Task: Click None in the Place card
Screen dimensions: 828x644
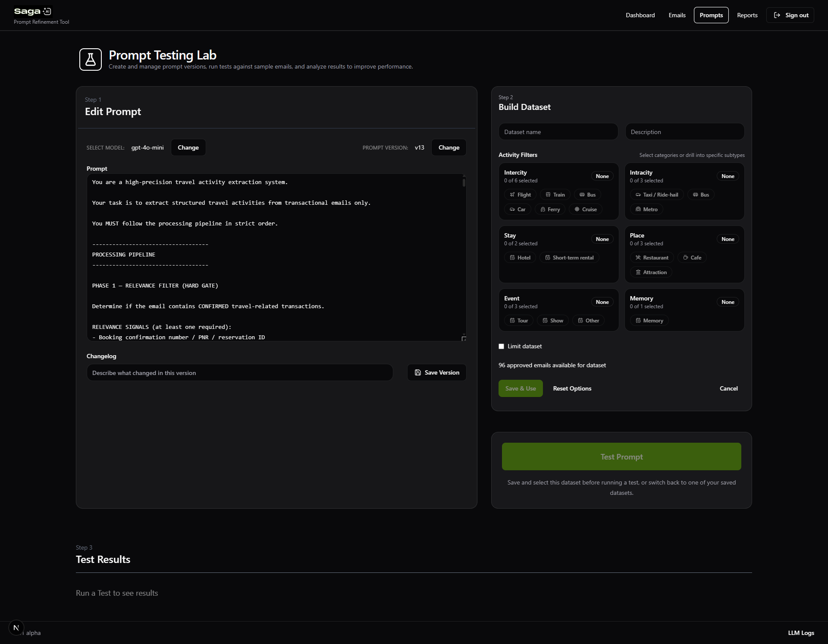Action: [x=728, y=239]
